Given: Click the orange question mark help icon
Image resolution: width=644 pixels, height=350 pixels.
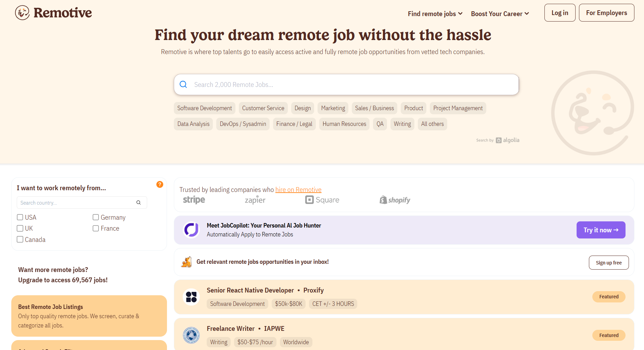Looking at the screenshot, I should click(x=160, y=184).
